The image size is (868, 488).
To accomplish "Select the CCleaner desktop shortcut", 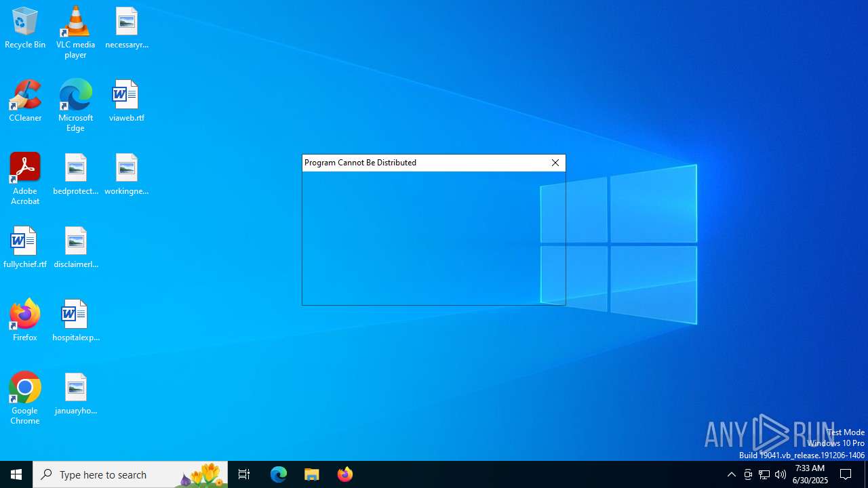I will point(25,101).
